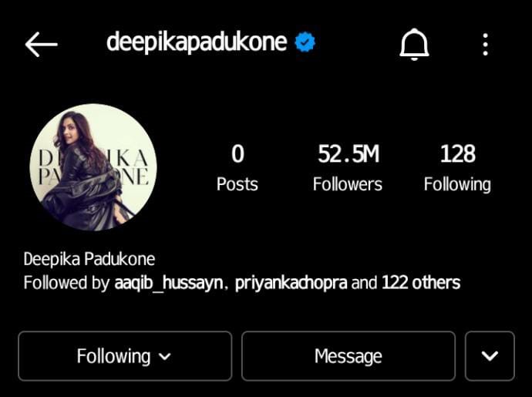View the 122 others mutual followers
Screen dimensions: 532x397
coord(421,282)
